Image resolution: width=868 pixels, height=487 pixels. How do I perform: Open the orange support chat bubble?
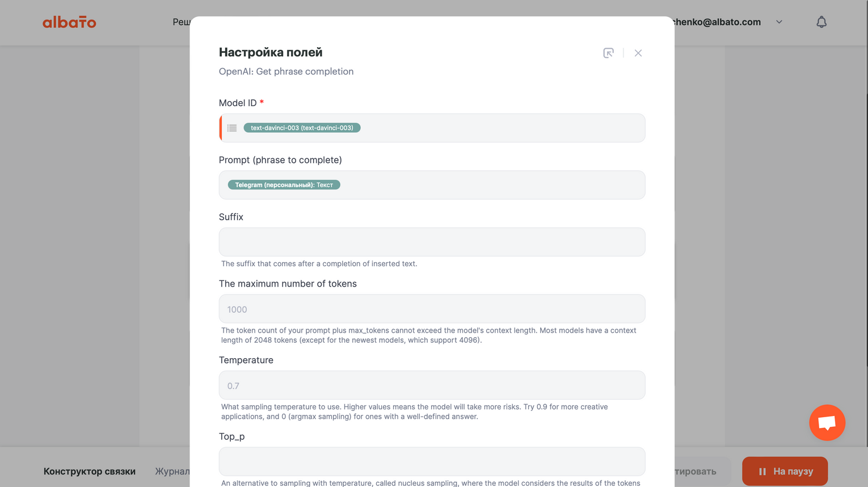pyautogui.click(x=827, y=422)
